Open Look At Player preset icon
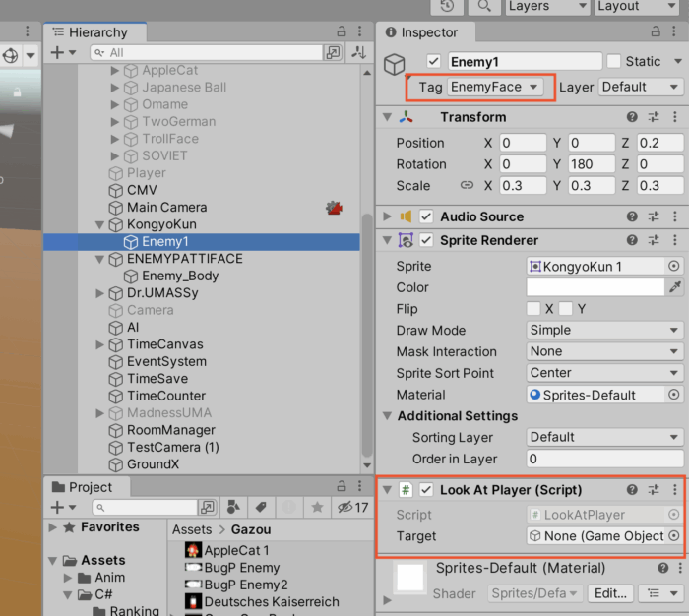Image resolution: width=689 pixels, height=616 pixels. (654, 489)
